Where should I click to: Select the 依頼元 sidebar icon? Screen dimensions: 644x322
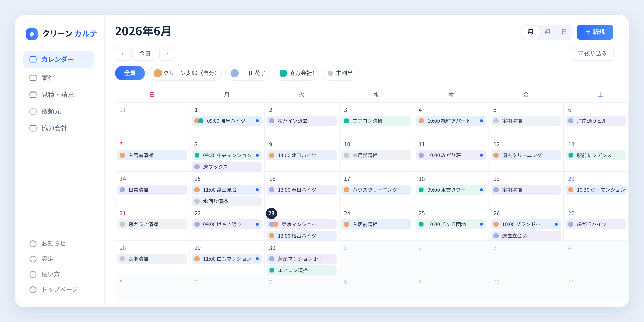click(x=33, y=111)
